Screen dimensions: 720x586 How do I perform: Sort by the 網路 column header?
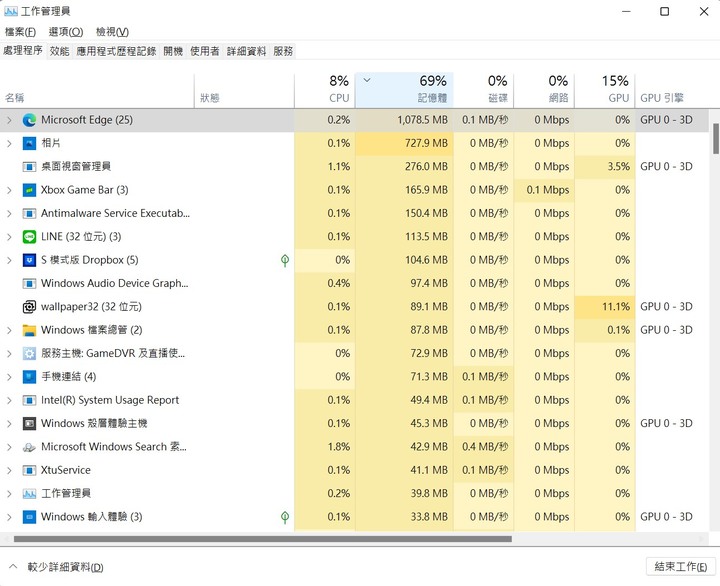point(544,90)
